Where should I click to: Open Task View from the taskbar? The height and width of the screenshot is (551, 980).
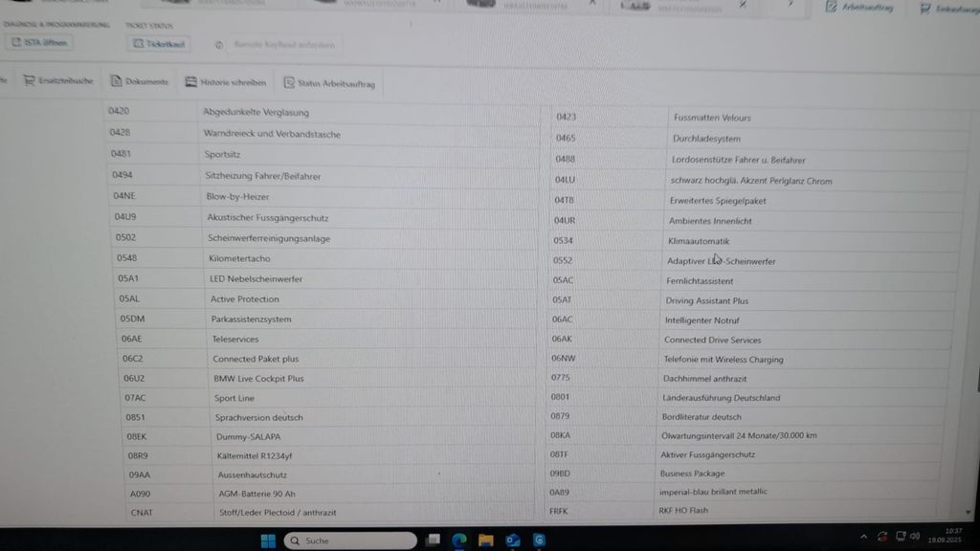pos(434,540)
